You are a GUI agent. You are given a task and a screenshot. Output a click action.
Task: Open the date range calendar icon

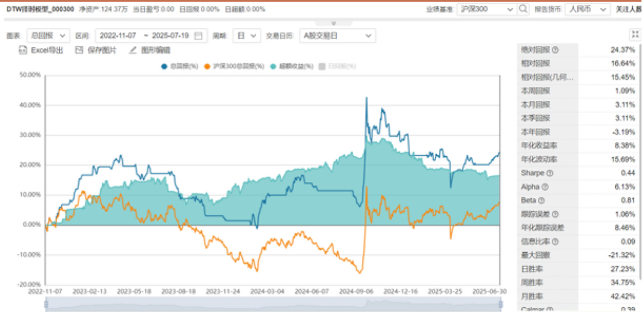pos(199,36)
